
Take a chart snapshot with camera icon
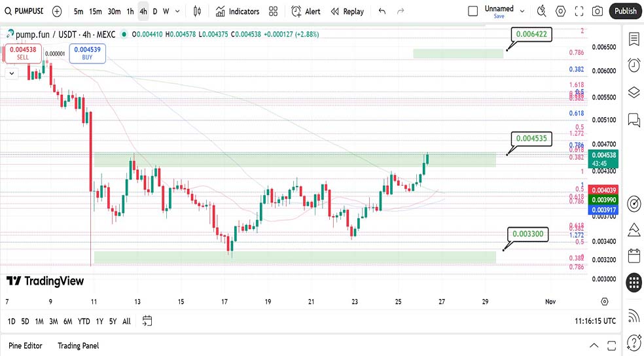(597, 11)
